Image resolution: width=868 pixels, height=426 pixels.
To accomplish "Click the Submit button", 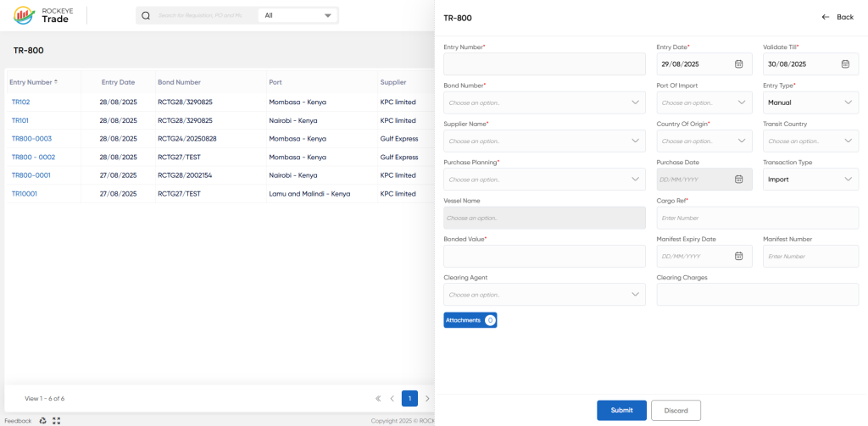I will tap(621, 411).
